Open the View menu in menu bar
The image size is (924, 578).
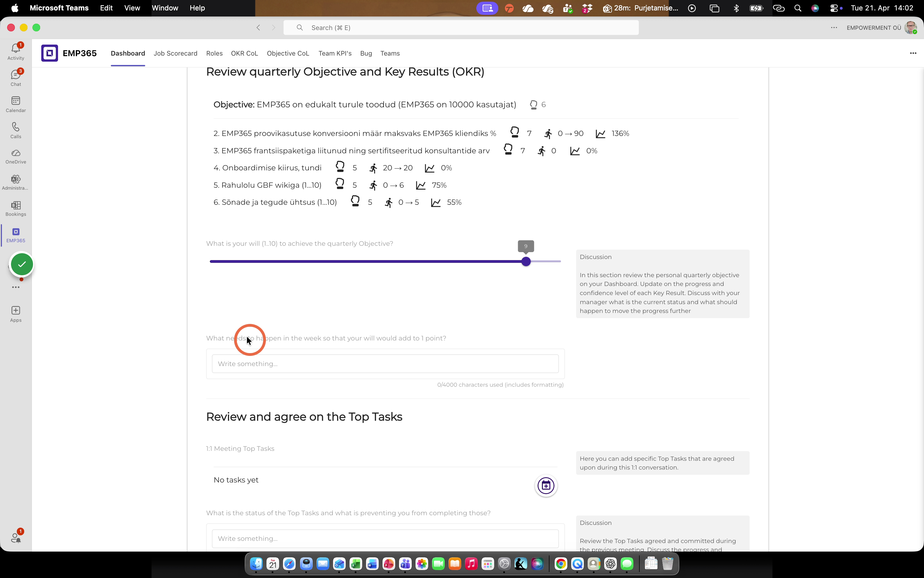[x=132, y=8]
